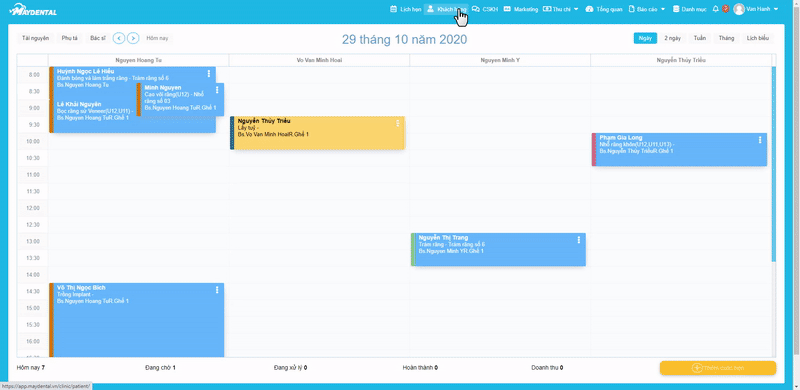
Task: Open options for Phạm Gia Long appointment
Action: tap(760, 139)
